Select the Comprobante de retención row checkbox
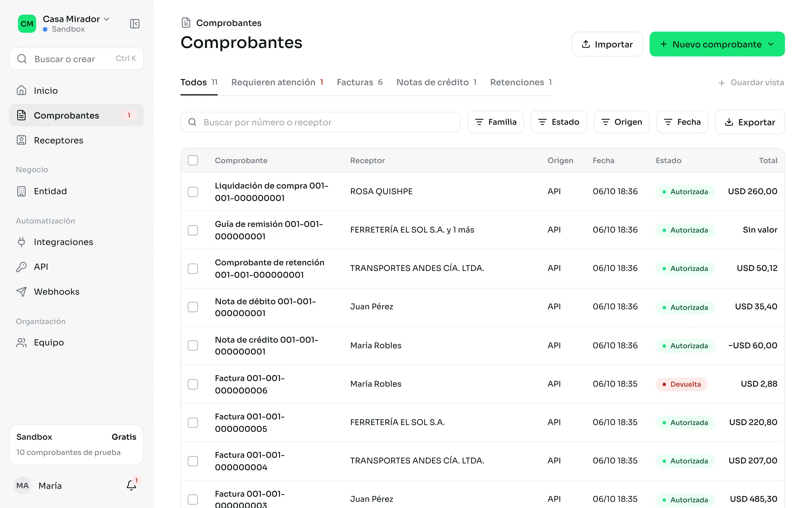This screenshot has height=508, width=812. [193, 268]
